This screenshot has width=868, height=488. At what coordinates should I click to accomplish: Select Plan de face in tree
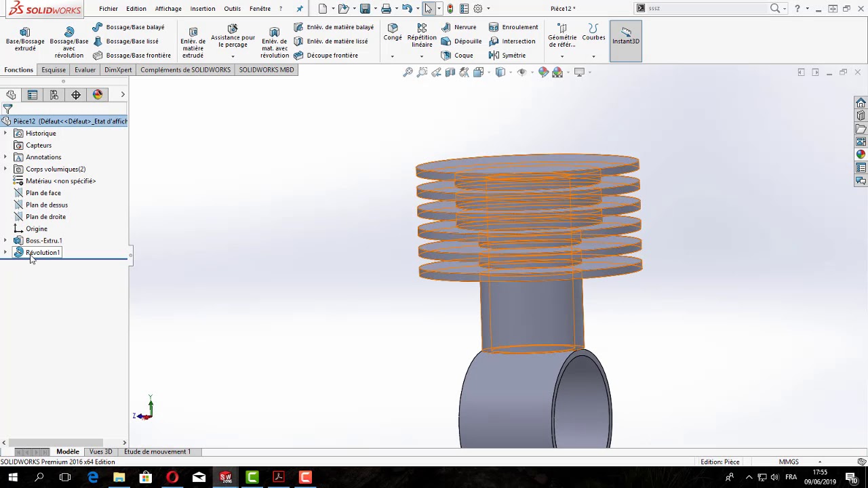pyautogui.click(x=43, y=193)
